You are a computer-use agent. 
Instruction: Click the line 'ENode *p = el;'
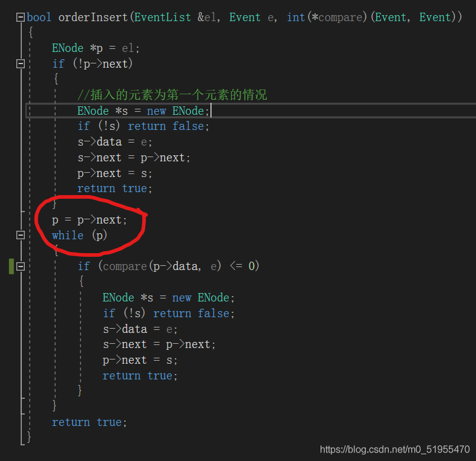tap(96, 48)
